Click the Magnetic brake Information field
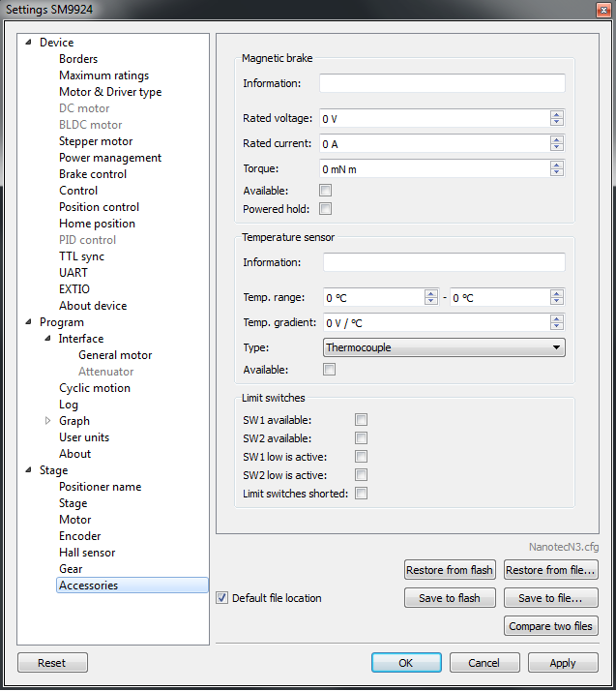Viewport: 616px width, 691px height. [x=441, y=84]
